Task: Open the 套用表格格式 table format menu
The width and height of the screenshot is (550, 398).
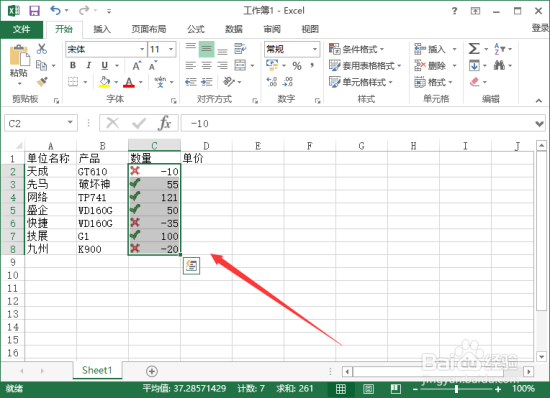Action: tap(365, 66)
